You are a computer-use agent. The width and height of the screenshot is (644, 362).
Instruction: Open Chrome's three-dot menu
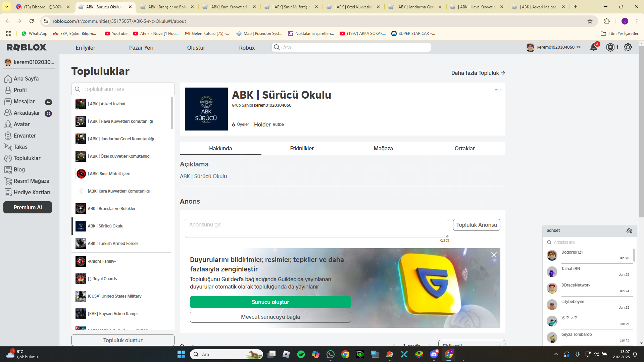point(637,21)
